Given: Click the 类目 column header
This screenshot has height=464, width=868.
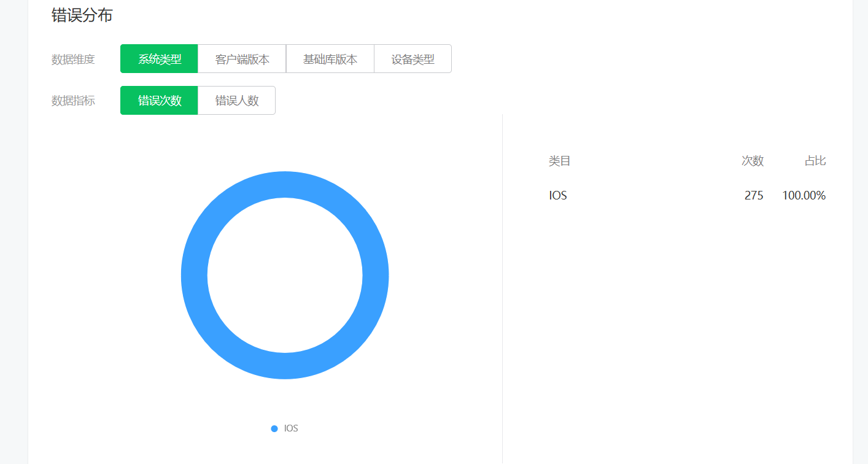Looking at the screenshot, I should point(560,161).
